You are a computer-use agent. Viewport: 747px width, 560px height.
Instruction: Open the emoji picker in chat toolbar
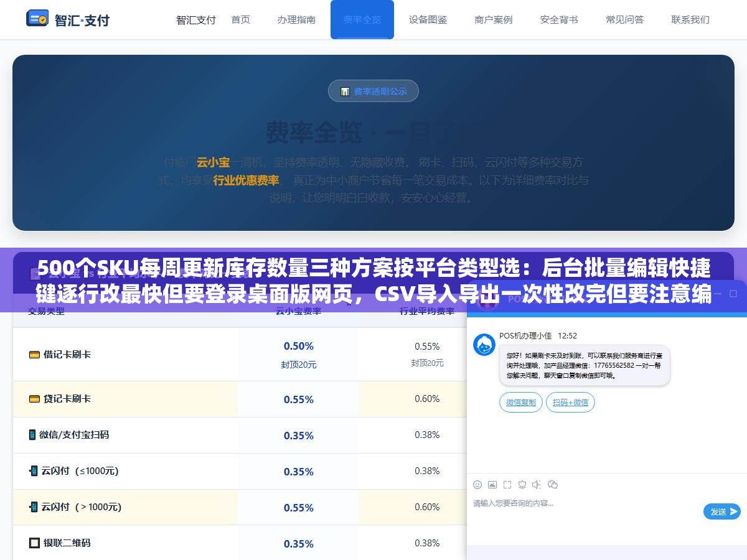coord(477,485)
